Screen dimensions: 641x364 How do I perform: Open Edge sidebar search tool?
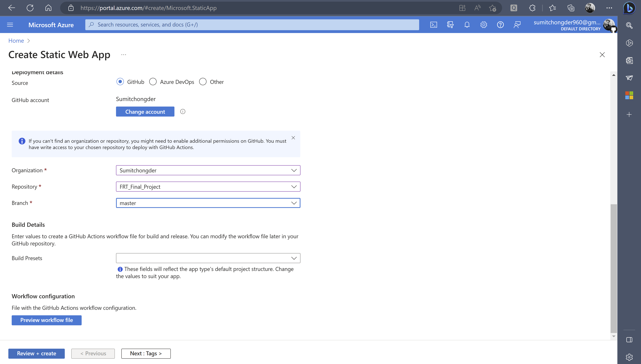pyautogui.click(x=629, y=25)
